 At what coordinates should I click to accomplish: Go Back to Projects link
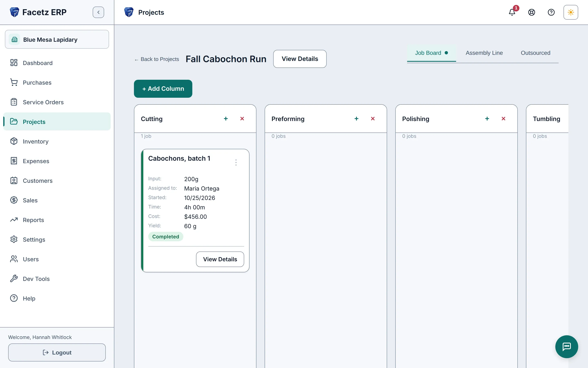point(157,59)
